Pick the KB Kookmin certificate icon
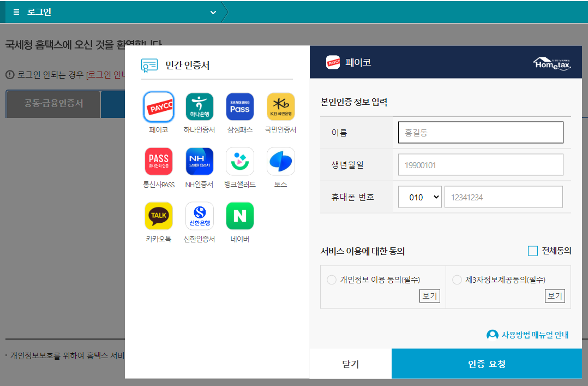Image resolution: width=588 pixels, height=386 pixels. tap(280, 107)
